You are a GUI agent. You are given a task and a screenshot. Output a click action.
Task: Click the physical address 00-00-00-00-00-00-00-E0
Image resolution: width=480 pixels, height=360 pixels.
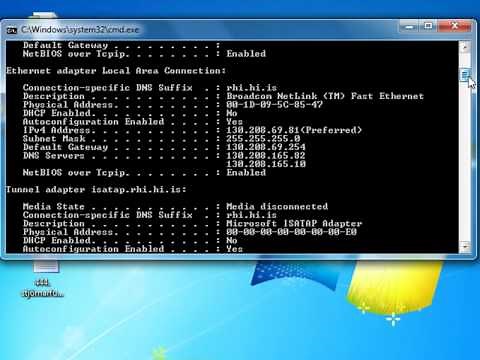coord(292,232)
